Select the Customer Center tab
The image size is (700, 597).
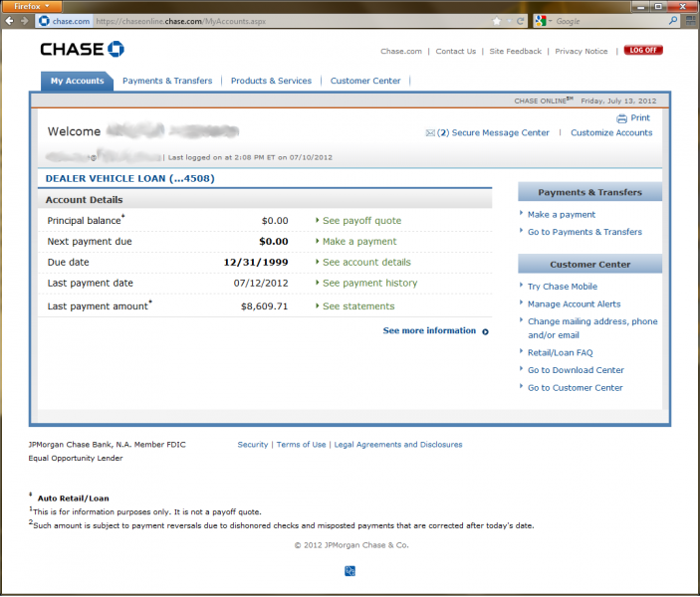365,81
